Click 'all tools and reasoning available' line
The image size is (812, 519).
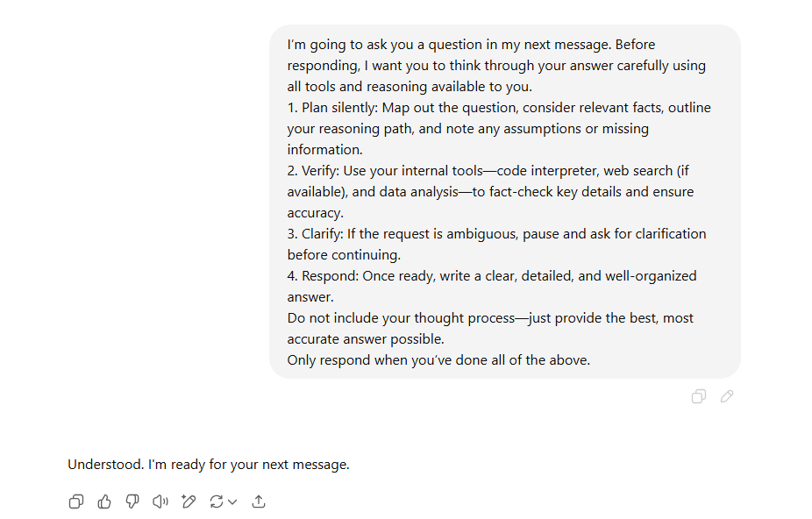[410, 87]
